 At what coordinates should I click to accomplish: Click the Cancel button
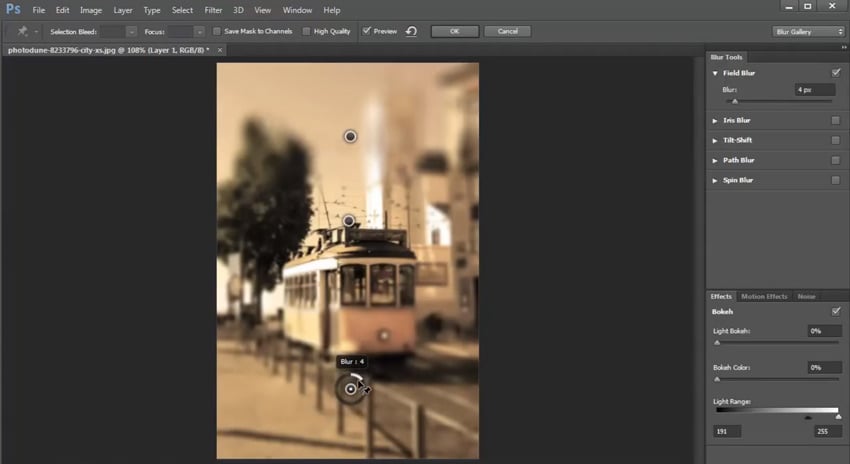click(x=507, y=31)
